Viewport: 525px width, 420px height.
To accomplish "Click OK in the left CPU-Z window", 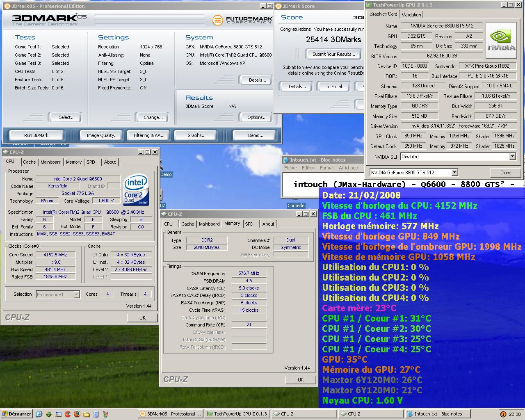I will point(142,318).
